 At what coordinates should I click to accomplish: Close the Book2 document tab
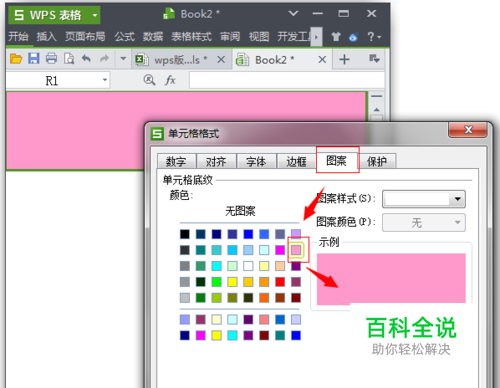[x=322, y=60]
